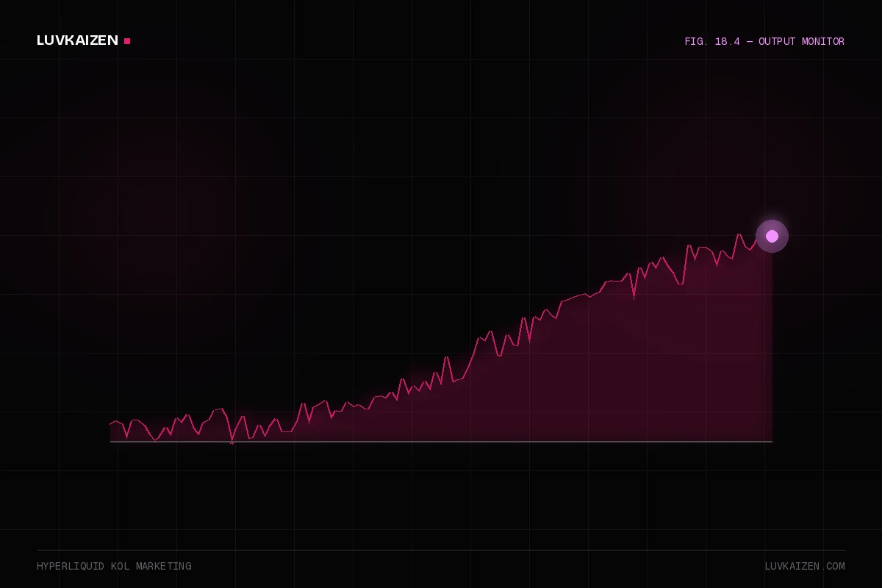Click the HYPERLIQUID KOL MARKETING footer text

(x=114, y=567)
